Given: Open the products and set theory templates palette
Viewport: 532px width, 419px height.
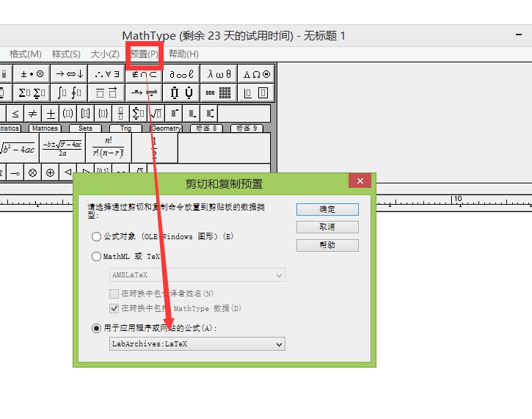Looking at the screenshot, I should tap(181, 92).
